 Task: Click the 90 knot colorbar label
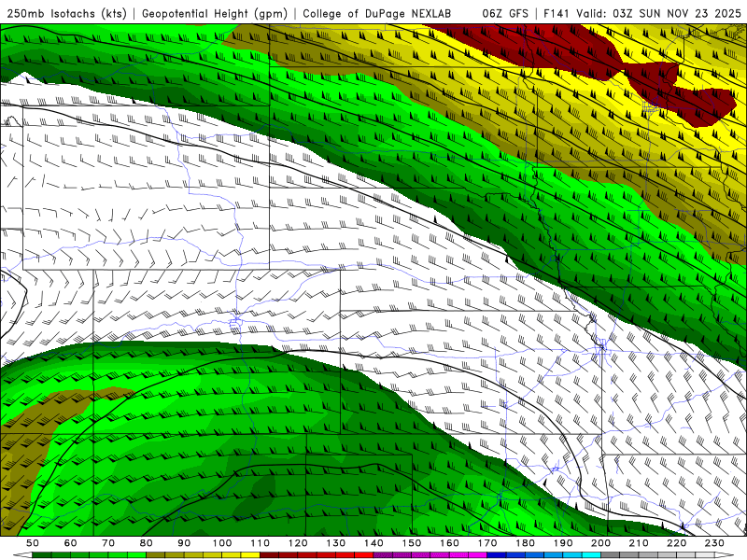point(184,543)
